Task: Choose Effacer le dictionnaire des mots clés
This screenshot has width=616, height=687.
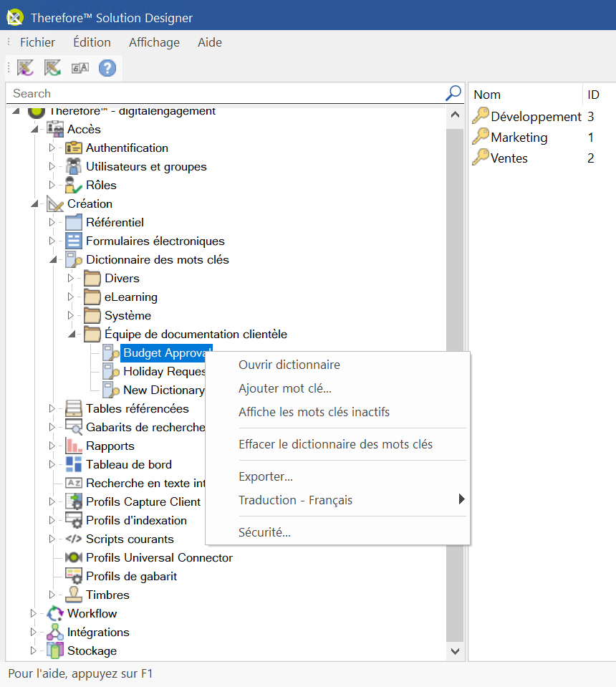Action: click(x=338, y=444)
